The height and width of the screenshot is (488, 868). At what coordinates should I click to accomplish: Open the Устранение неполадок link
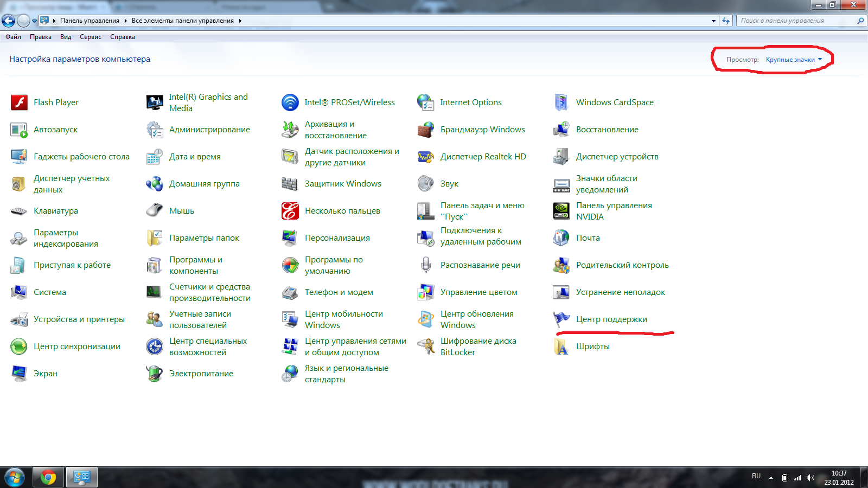[621, 292]
